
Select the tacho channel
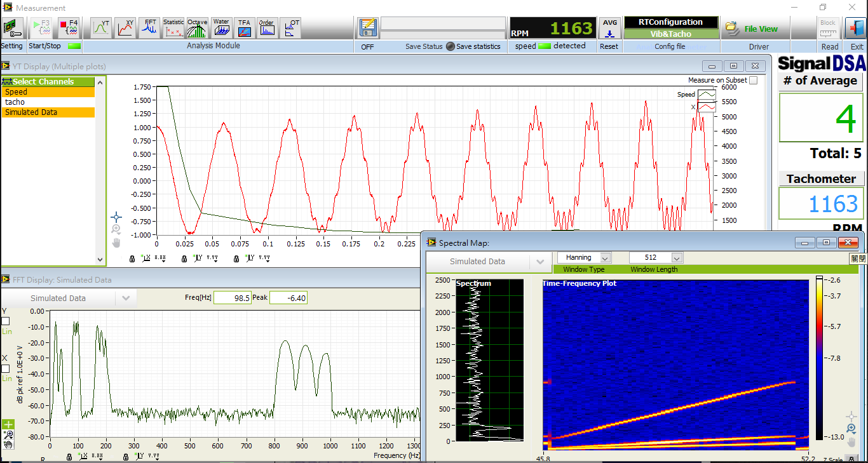(x=48, y=102)
